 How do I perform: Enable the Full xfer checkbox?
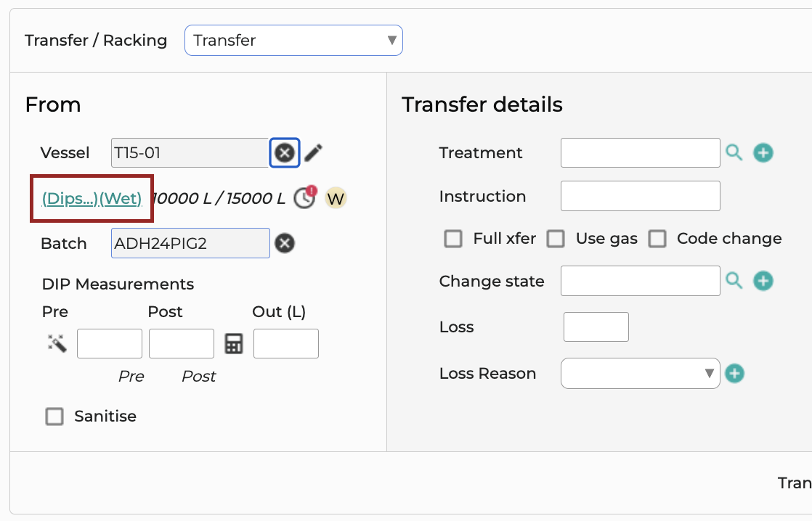click(x=453, y=239)
